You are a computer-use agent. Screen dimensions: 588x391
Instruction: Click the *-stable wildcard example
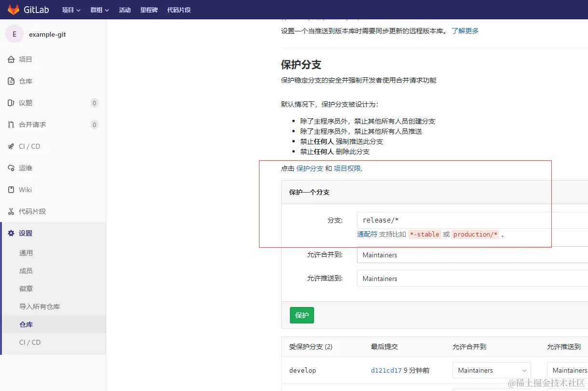coord(424,234)
